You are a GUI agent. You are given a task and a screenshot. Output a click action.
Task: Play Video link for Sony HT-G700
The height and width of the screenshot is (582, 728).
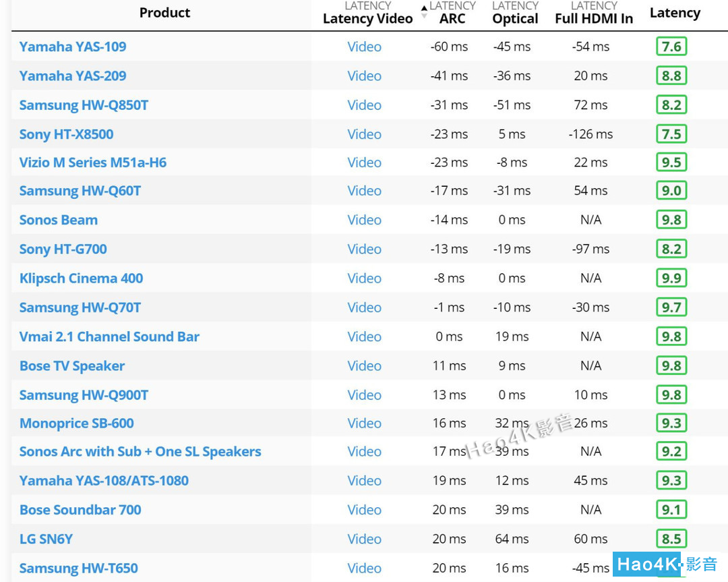(x=365, y=249)
